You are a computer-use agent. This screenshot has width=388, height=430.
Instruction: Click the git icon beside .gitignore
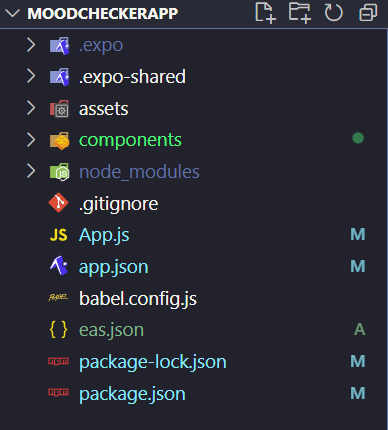(x=58, y=203)
